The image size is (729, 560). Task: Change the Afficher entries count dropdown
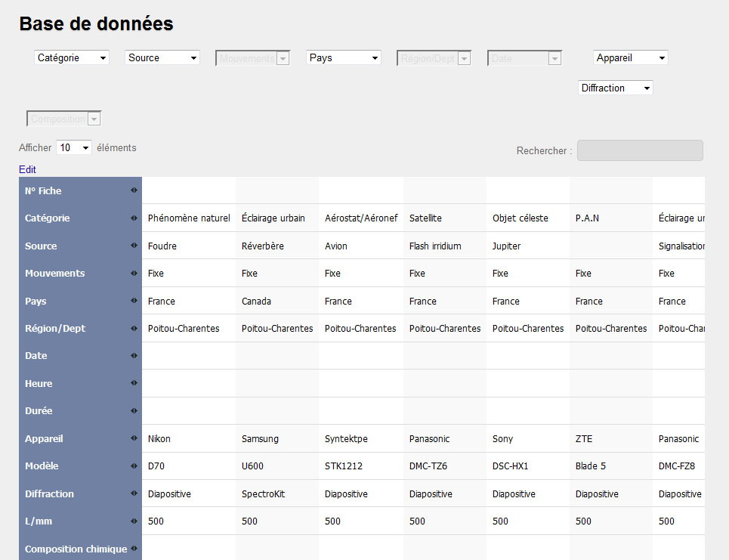tap(74, 148)
